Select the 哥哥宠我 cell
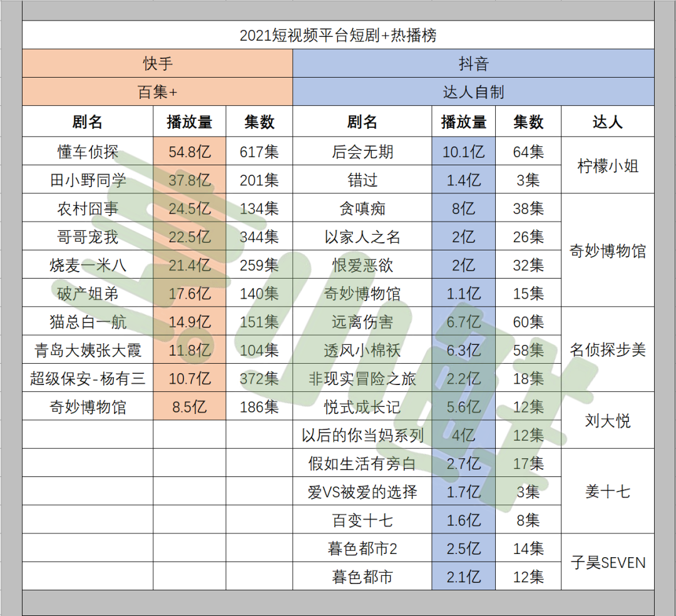The width and height of the screenshot is (676, 616). pos(88,237)
